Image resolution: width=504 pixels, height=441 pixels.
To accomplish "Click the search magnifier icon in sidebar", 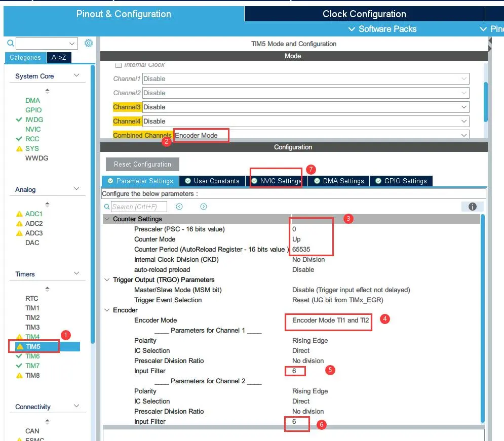I will click(x=11, y=44).
